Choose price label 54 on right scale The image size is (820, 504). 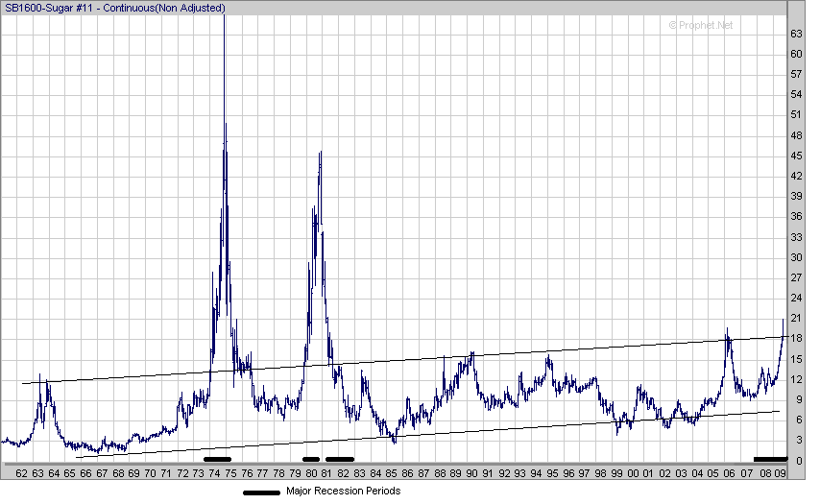[796, 94]
